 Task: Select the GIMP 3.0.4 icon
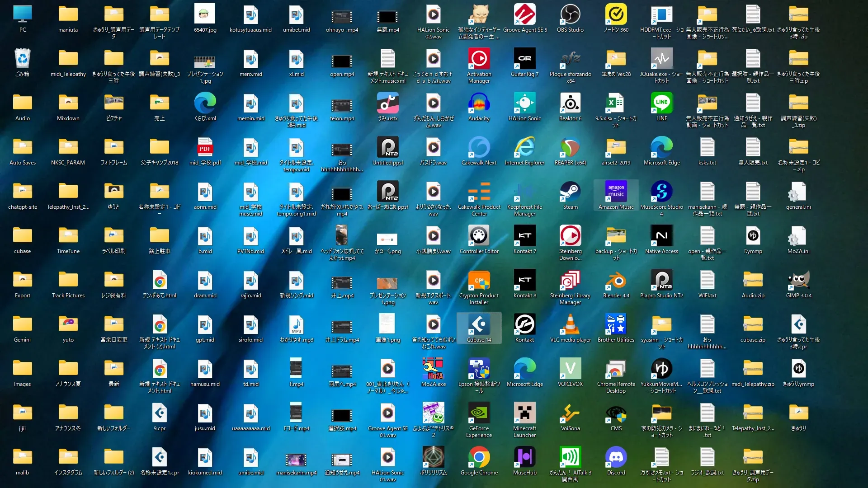(798, 281)
